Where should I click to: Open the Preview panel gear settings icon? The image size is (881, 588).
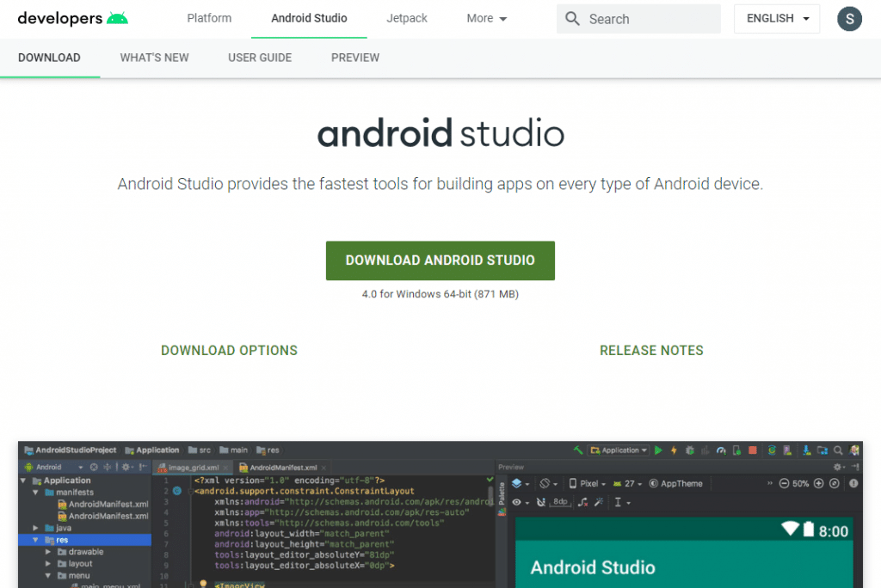tap(838, 467)
